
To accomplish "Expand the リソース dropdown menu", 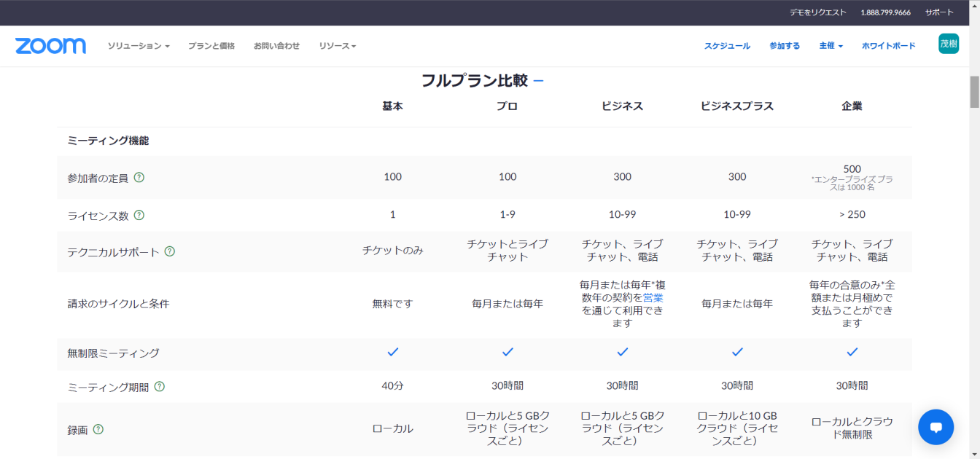I will coord(337,46).
